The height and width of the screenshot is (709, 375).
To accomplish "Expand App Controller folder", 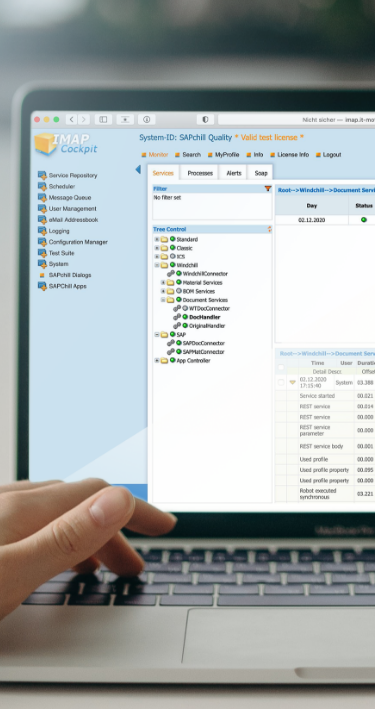I will [x=157, y=360].
